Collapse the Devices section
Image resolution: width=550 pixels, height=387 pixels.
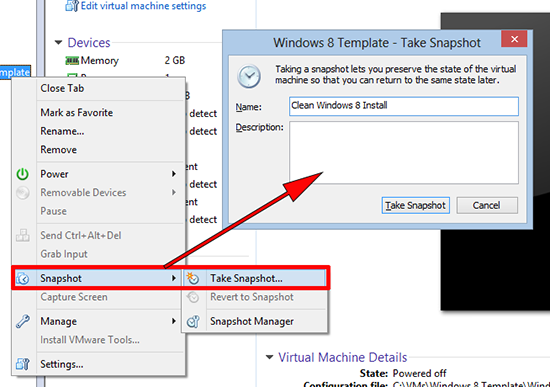coord(58,42)
